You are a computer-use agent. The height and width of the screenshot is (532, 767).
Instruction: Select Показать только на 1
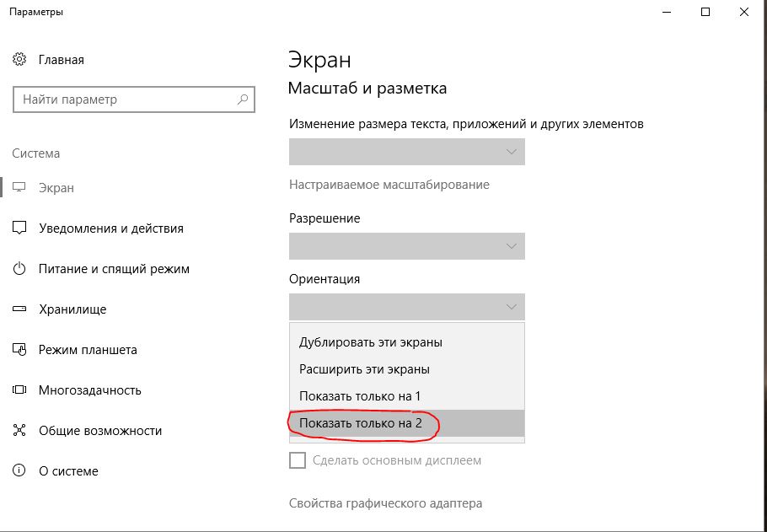coord(360,396)
